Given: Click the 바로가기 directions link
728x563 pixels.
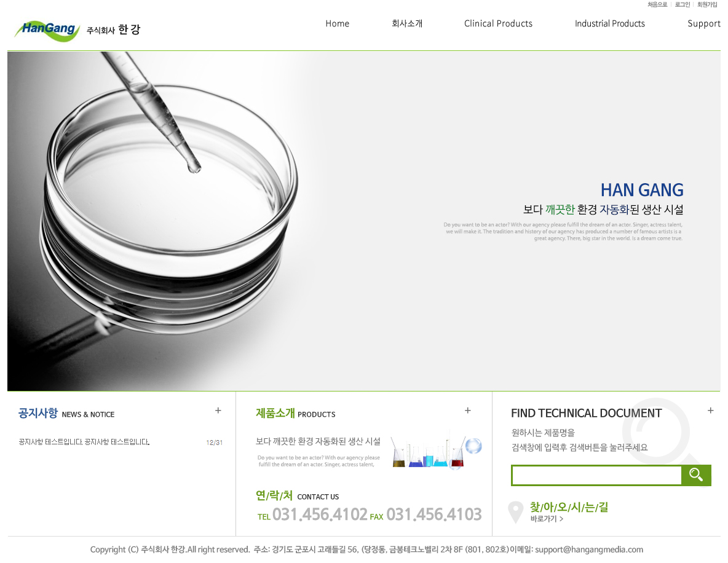Looking at the screenshot, I should [547, 519].
